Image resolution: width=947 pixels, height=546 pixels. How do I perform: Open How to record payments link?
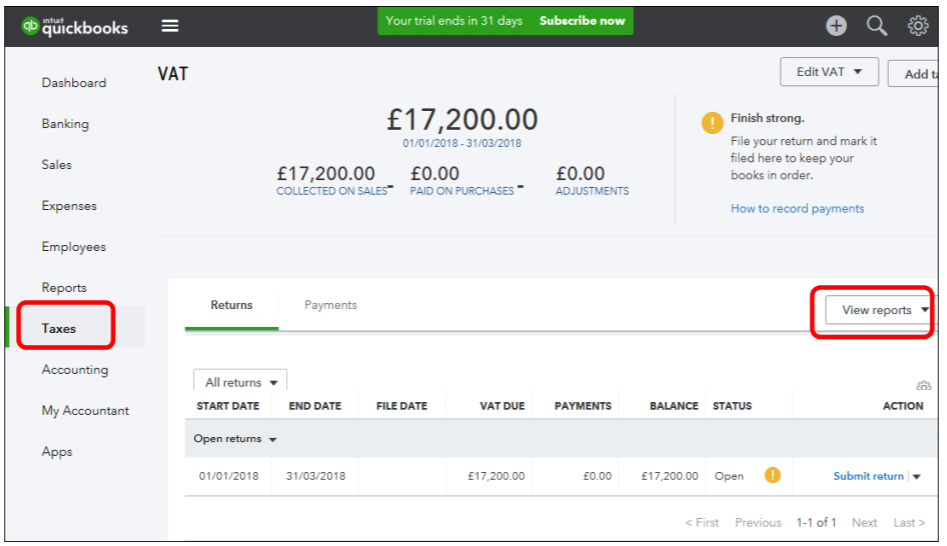click(x=797, y=208)
